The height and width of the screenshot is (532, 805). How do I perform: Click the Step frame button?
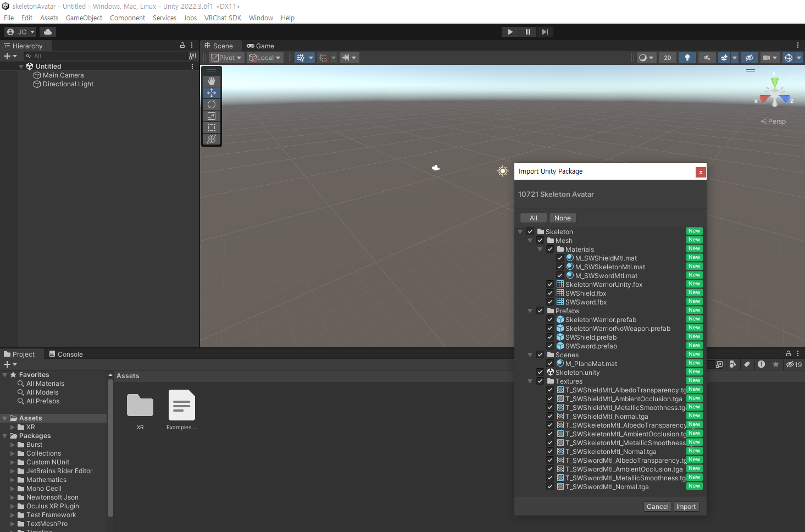pos(545,32)
